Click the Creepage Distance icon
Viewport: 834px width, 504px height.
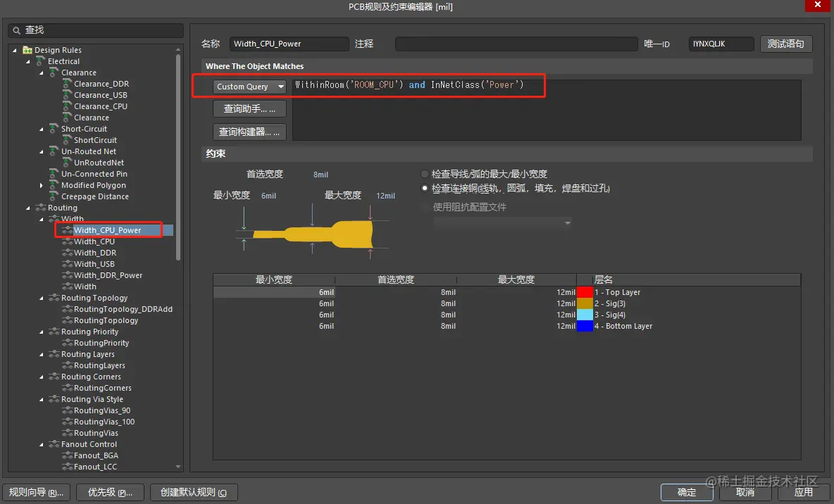click(54, 196)
